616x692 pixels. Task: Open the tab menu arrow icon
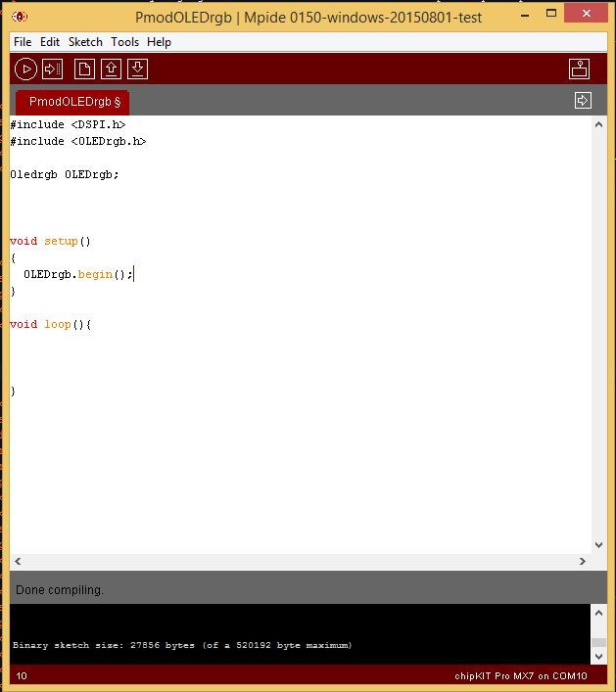(x=583, y=100)
